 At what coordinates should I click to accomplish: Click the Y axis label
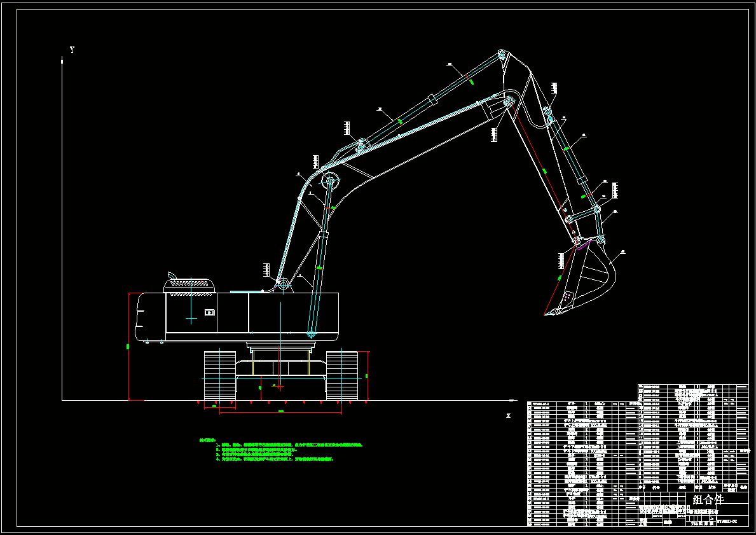point(72,50)
